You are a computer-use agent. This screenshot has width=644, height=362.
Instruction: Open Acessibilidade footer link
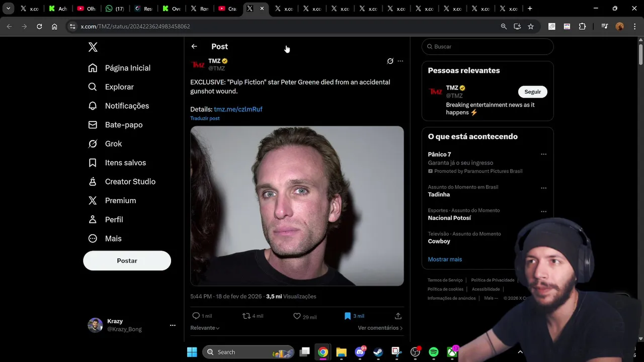[486, 289]
